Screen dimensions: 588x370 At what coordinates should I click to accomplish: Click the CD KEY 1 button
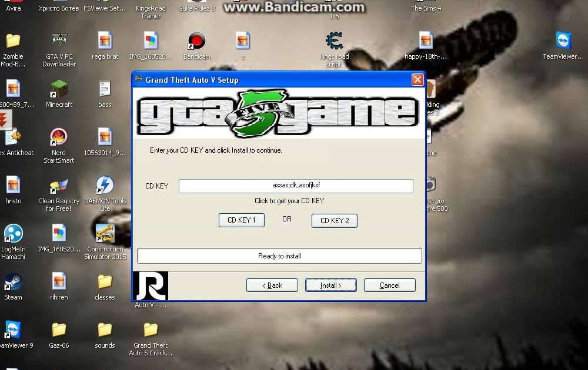tap(242, 220)
